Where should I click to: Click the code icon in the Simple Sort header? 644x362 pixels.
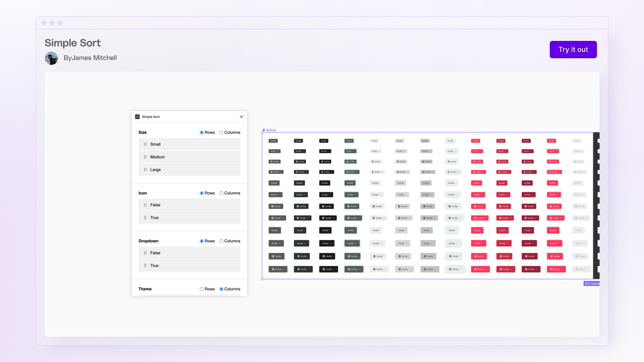click(x=138, y=117)
